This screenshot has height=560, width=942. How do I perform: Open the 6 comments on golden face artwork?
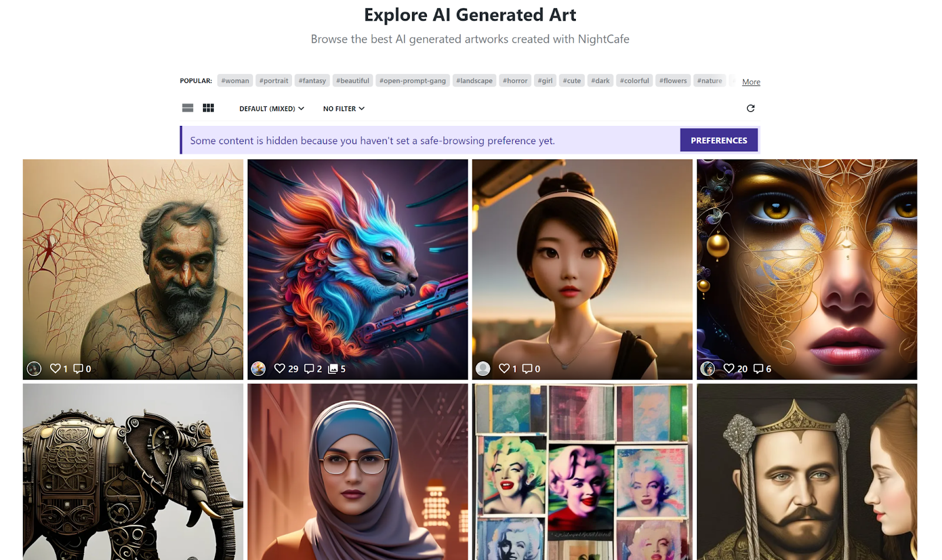(758, 369)
